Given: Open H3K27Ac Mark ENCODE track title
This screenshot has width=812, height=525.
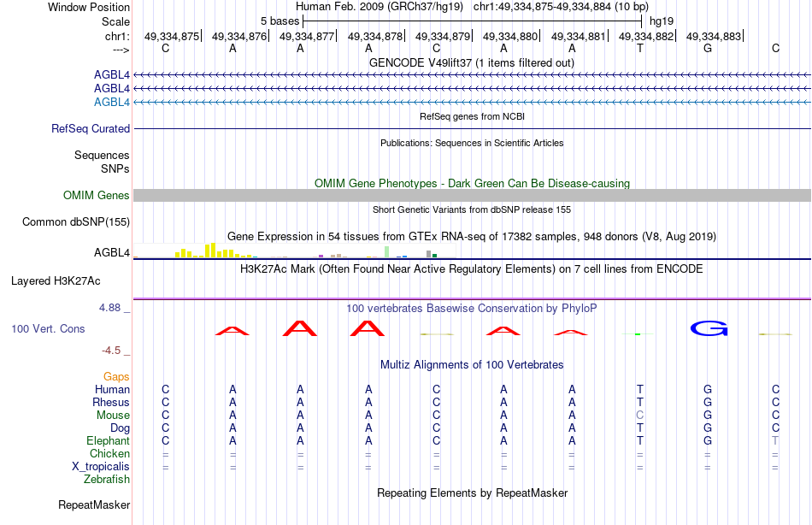Looking at the screenshot, I should [x=471, y=269].
